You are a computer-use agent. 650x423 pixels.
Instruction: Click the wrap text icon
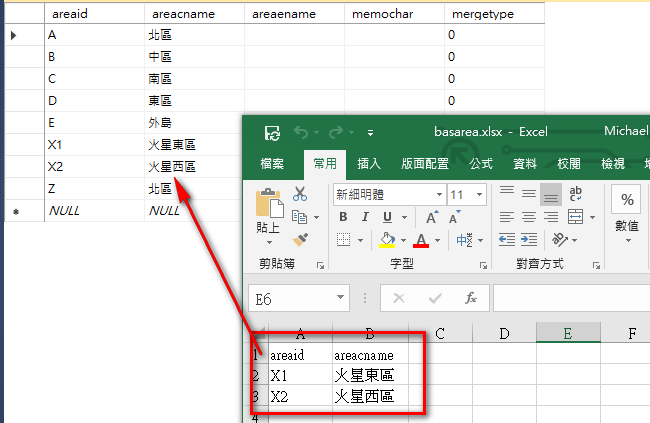click(x=576, y=194)
